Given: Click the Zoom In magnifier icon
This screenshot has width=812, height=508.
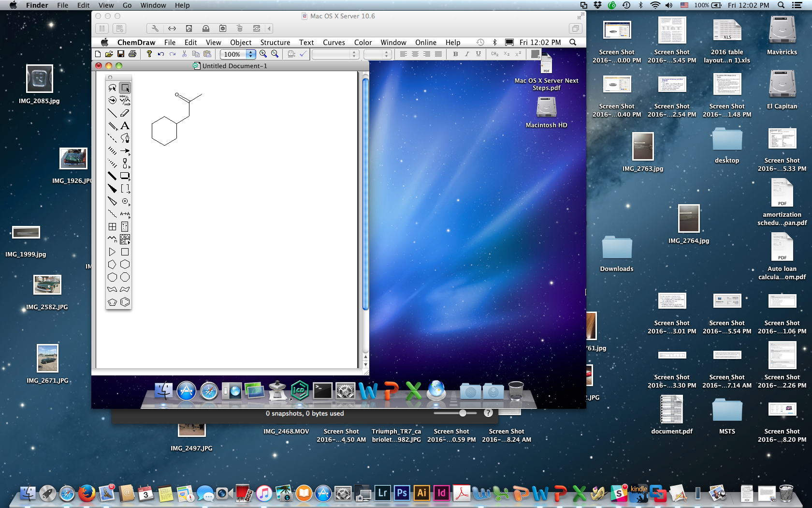Looking at the screenshot, I should point(263,54).
